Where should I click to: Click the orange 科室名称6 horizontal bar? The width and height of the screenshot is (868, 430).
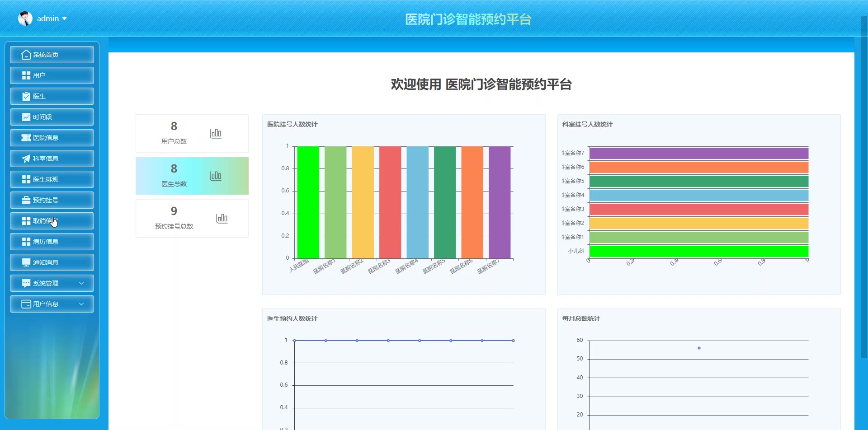point(699,167)
